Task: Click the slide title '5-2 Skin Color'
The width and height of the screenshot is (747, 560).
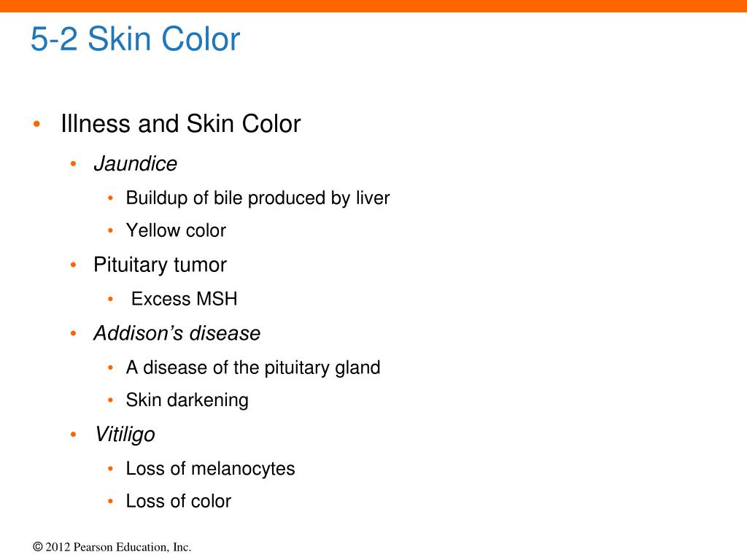Action: click(x=135, y=39)
